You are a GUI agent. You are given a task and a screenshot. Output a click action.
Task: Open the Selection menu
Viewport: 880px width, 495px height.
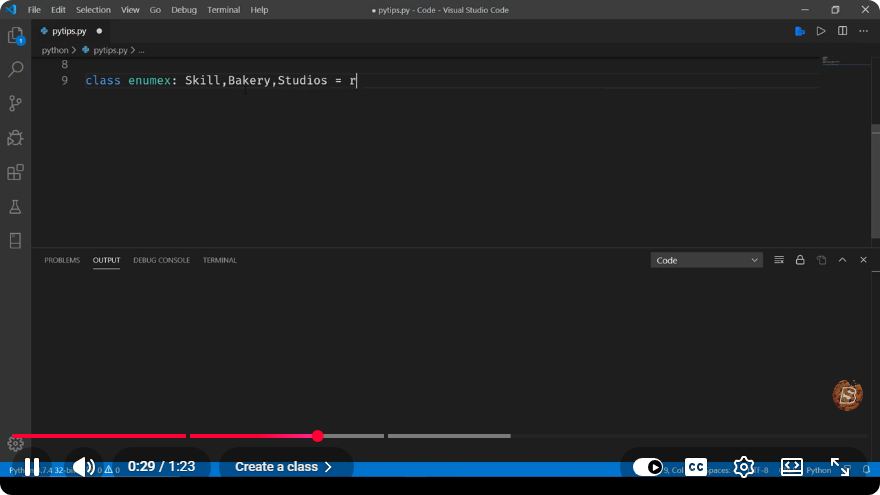coord(93,10)
